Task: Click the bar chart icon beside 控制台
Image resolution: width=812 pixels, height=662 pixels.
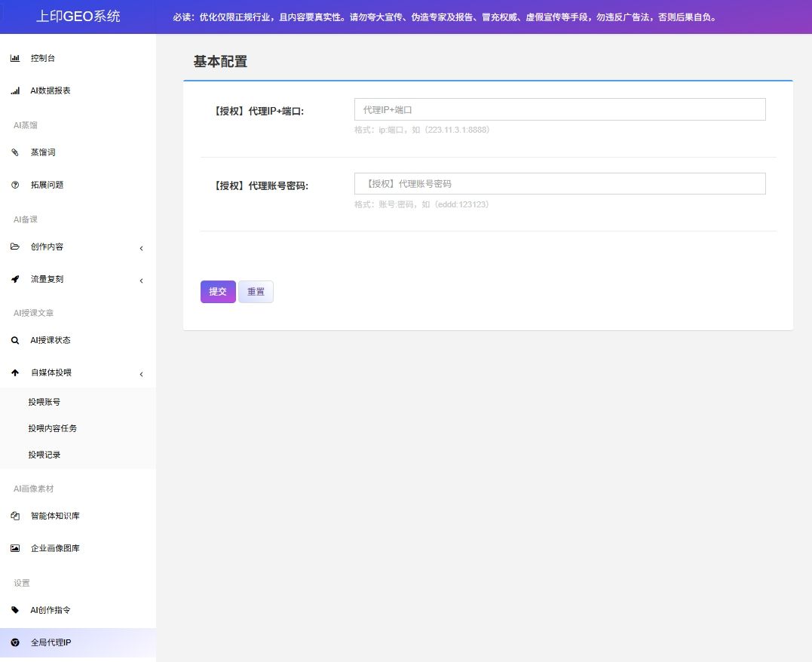Action: (x=15, y=58)
